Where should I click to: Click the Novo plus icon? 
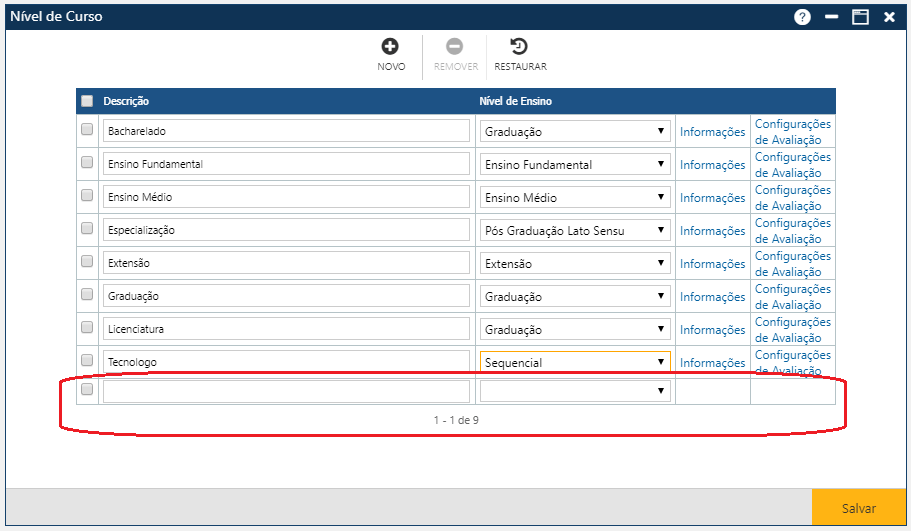click(x=390, y=46)
